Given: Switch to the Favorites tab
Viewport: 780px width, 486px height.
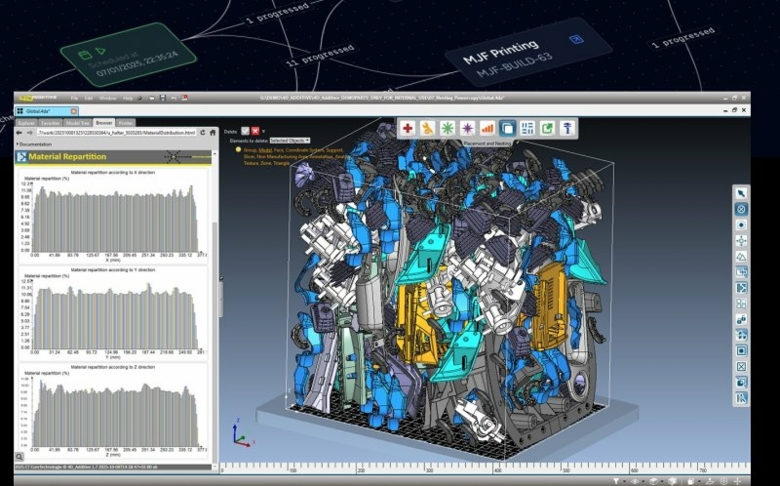Looking at the screenshot, I should (51, 123).
